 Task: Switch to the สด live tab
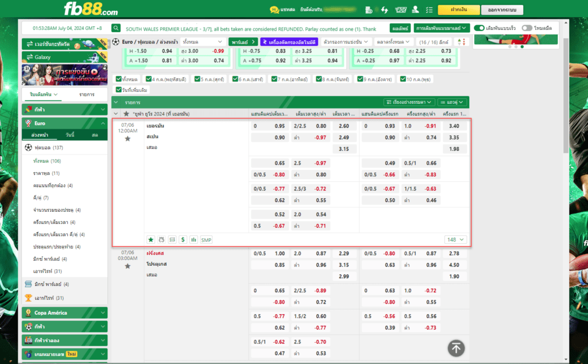[x=95, y=135]
